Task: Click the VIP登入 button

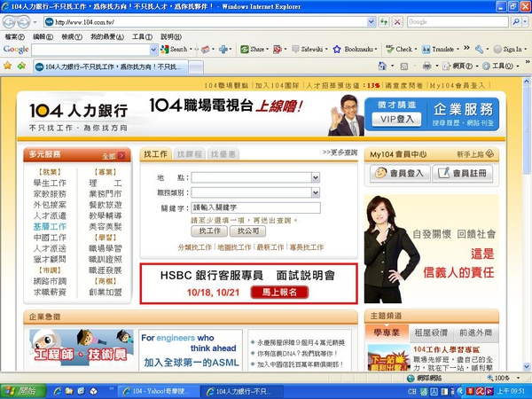Action: [x=396, y=119]
